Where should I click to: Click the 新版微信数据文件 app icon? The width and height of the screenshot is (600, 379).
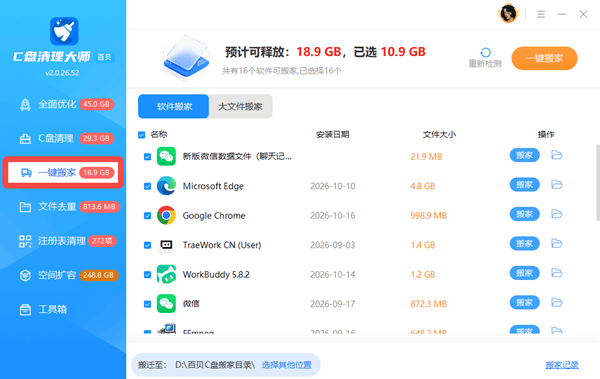tap(166, 156)
